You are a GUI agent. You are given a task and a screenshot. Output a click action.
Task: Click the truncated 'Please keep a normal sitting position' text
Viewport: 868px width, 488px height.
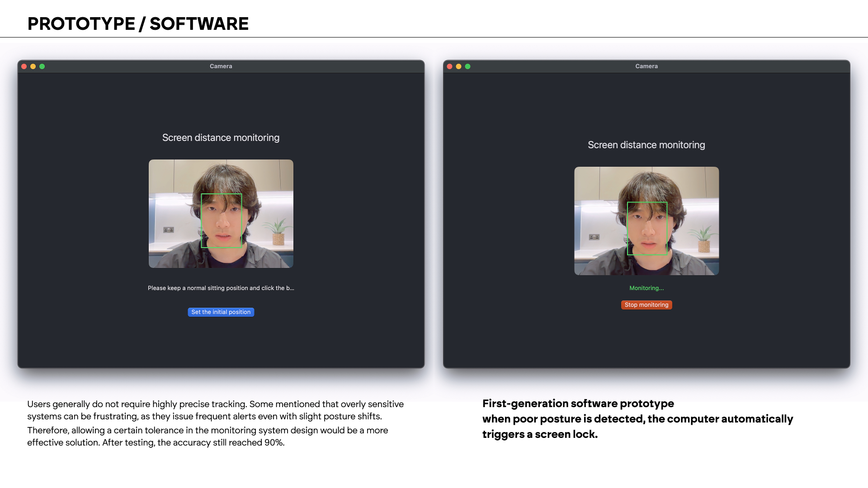coord(221,288)
